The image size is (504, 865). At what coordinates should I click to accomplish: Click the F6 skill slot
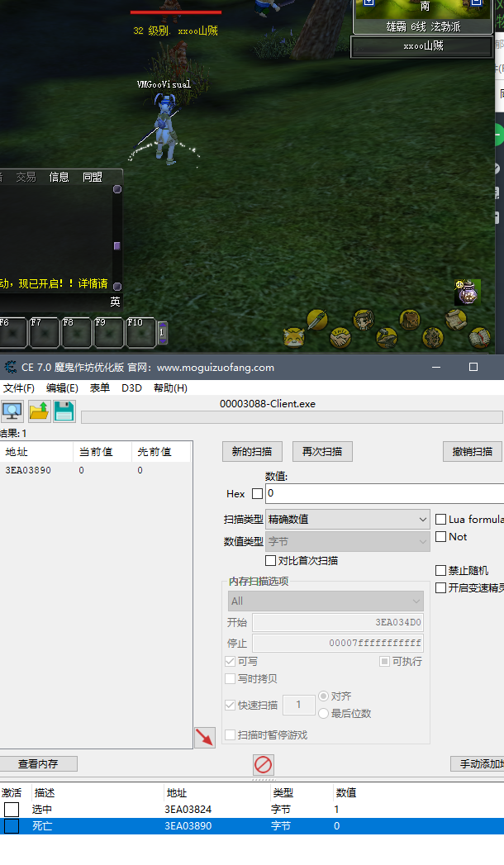[12, 332]
